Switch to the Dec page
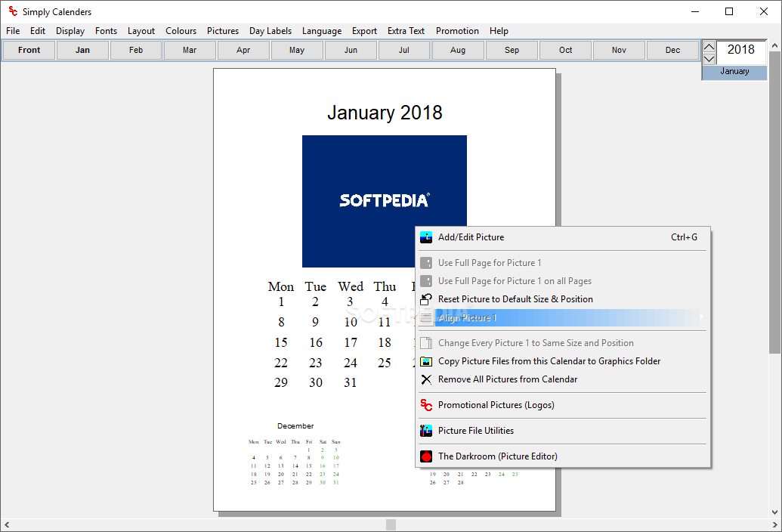This screenshot has width=782, height=532. [672, 50]
